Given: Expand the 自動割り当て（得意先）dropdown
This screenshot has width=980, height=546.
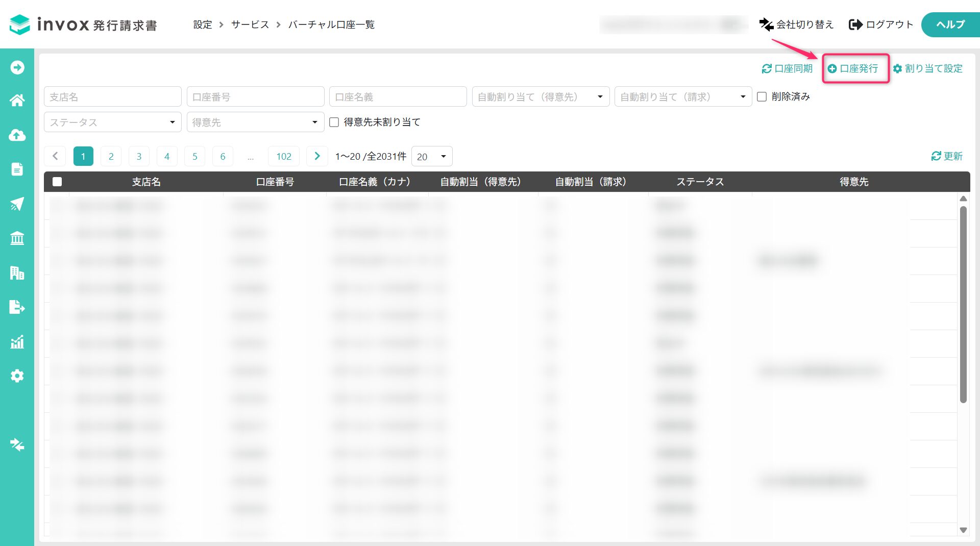Looking at the screenshot, I should pyautogui.click(x=540, y=97).
